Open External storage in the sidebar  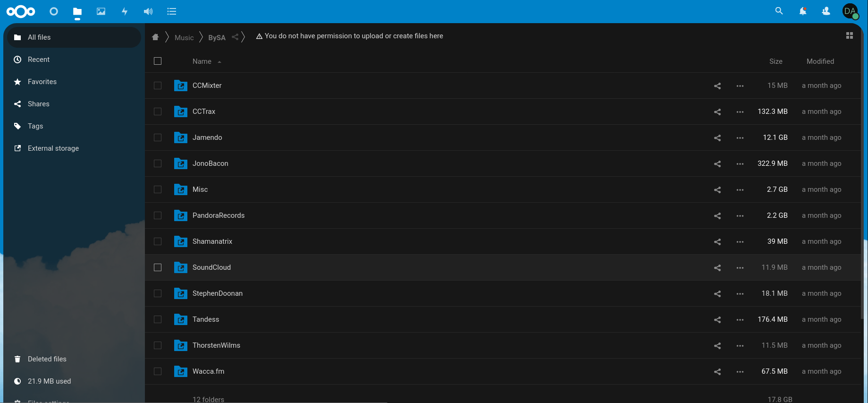tap(53, 148)
